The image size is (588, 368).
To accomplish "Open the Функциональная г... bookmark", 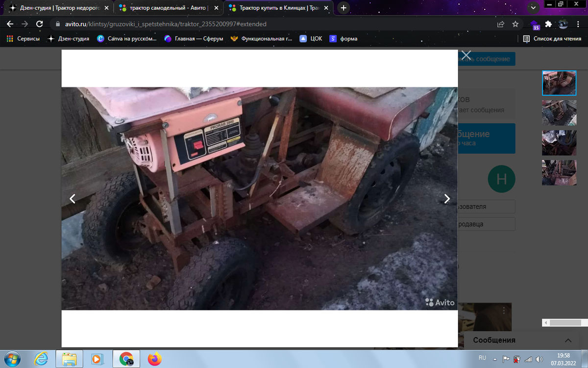I will click(x=261, y=38).
